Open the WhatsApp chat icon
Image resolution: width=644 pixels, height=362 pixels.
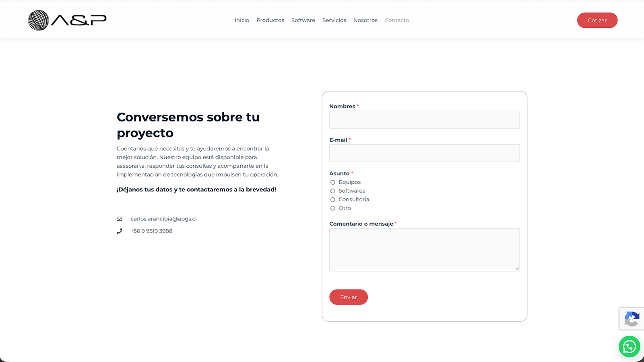coord(630,346)
